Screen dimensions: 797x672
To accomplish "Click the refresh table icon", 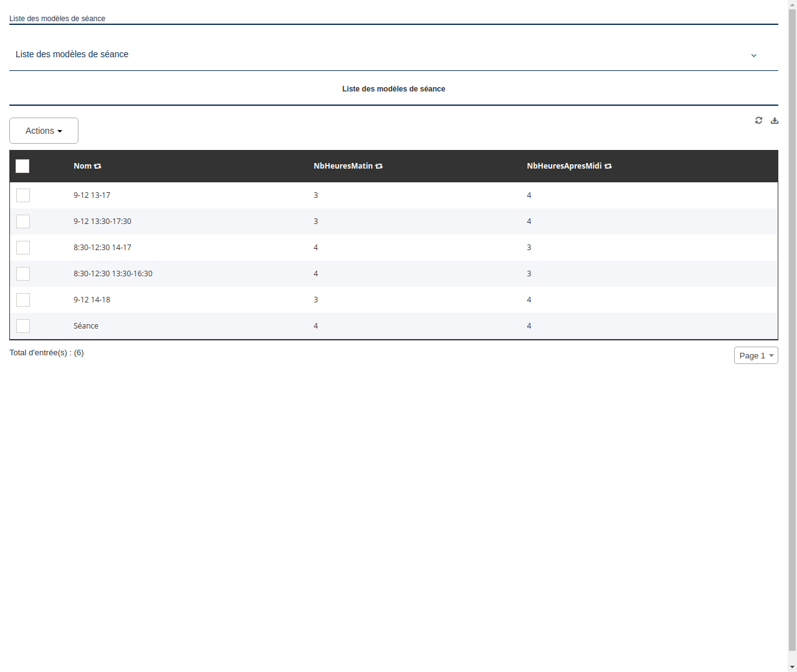I will (758, 120).
